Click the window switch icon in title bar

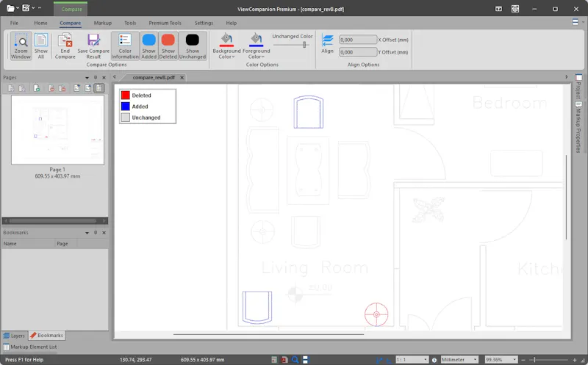tap(498, 9)
